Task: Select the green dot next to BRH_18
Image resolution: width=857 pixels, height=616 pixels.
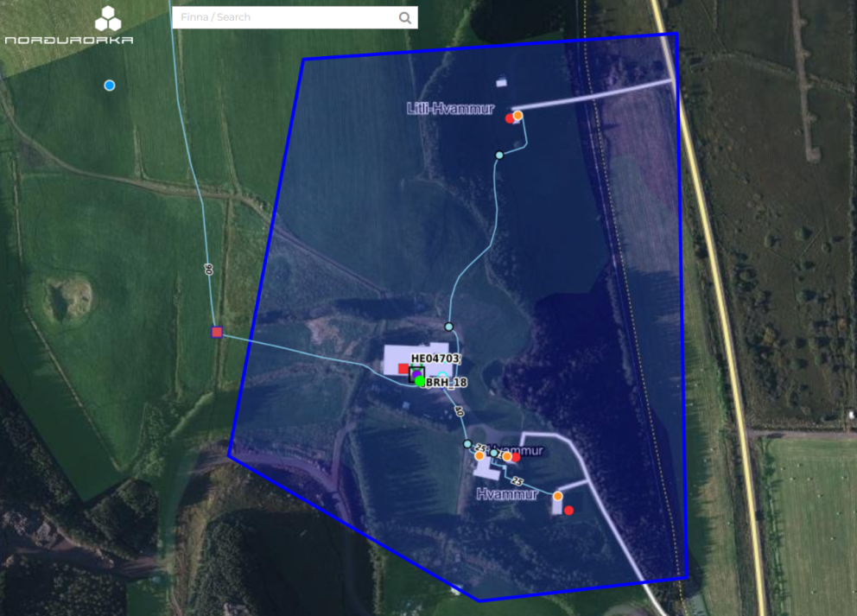Action: 421,381
